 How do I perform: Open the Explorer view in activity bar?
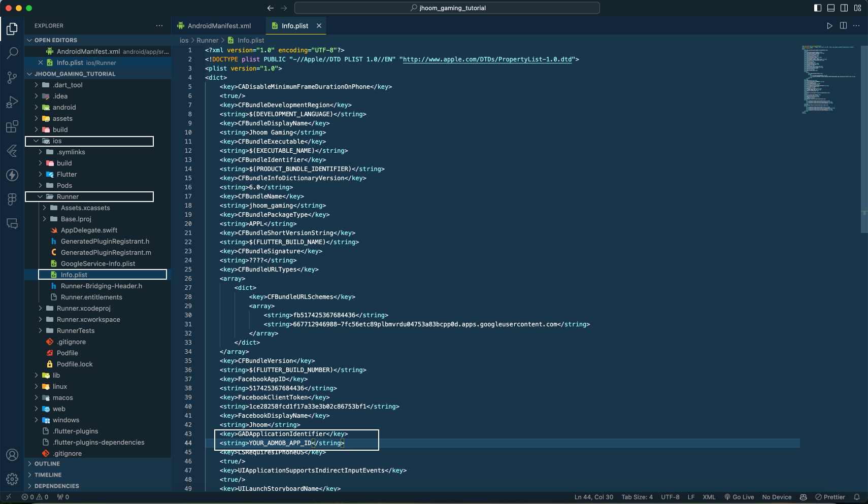click(12, 29)
